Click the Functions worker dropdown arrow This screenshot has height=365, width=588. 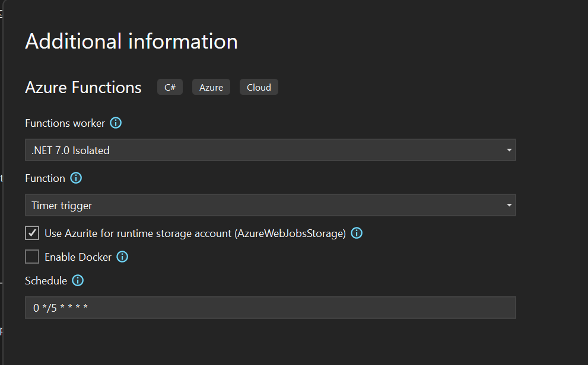(x=509, y=150)
